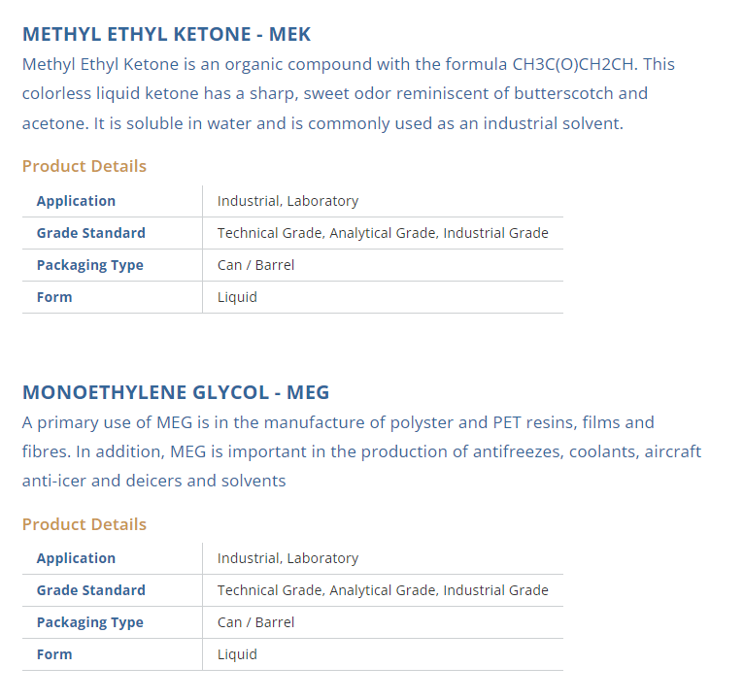Click Liquid value in the MEG table
The width and height of the screenshot is (744, 700).
pos(237,654)
